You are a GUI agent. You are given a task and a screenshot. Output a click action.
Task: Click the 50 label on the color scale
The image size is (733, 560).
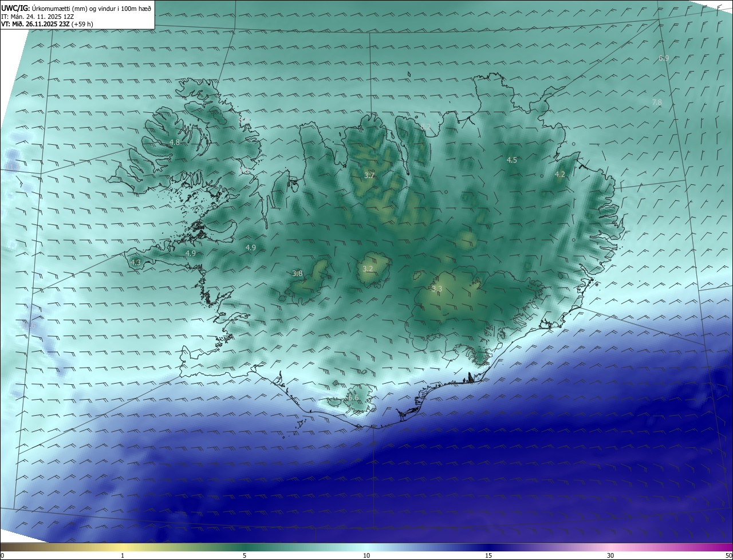coord(728,555)
